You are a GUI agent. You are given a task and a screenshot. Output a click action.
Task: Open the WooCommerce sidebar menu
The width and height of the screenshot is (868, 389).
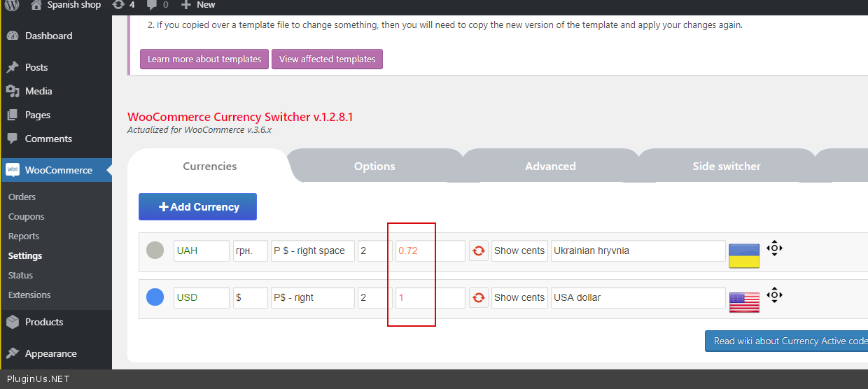pos(56,170)
